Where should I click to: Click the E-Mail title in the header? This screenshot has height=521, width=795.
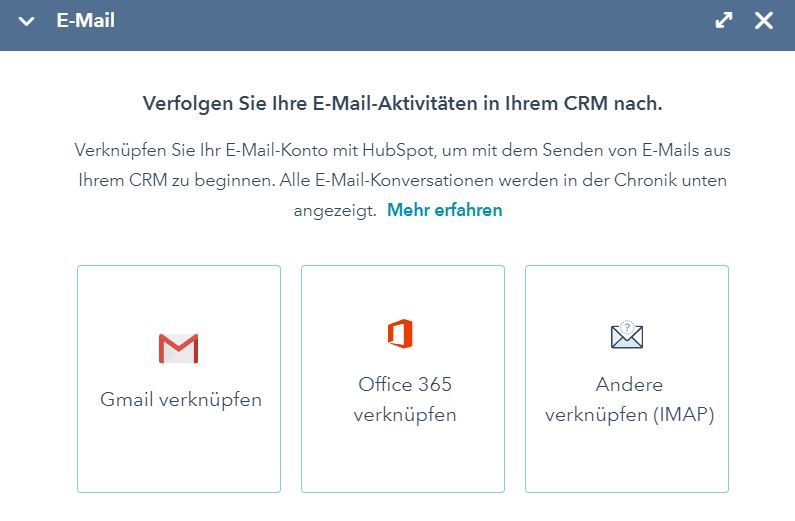(85, 20)
